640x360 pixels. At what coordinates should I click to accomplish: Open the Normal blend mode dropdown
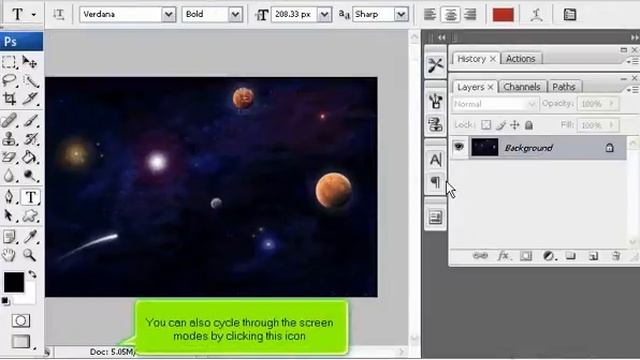coord(495,104)
